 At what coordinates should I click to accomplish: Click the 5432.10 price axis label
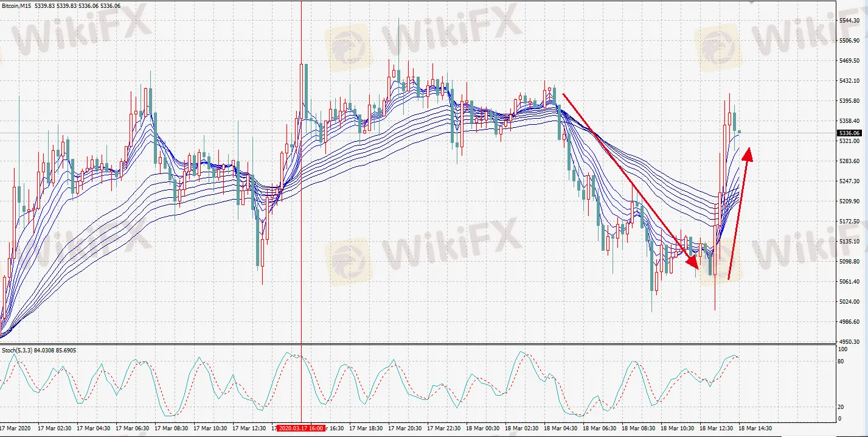tap(849, 81)
